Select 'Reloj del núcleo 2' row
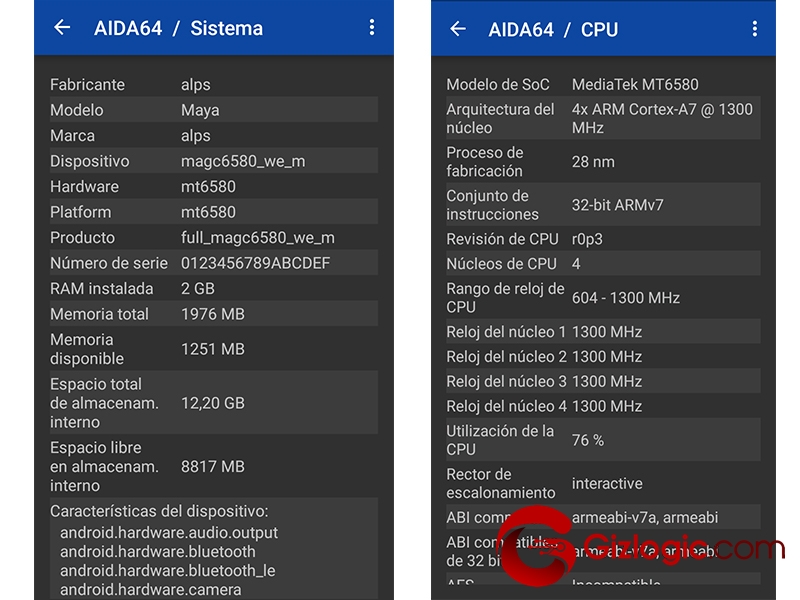 603,357
